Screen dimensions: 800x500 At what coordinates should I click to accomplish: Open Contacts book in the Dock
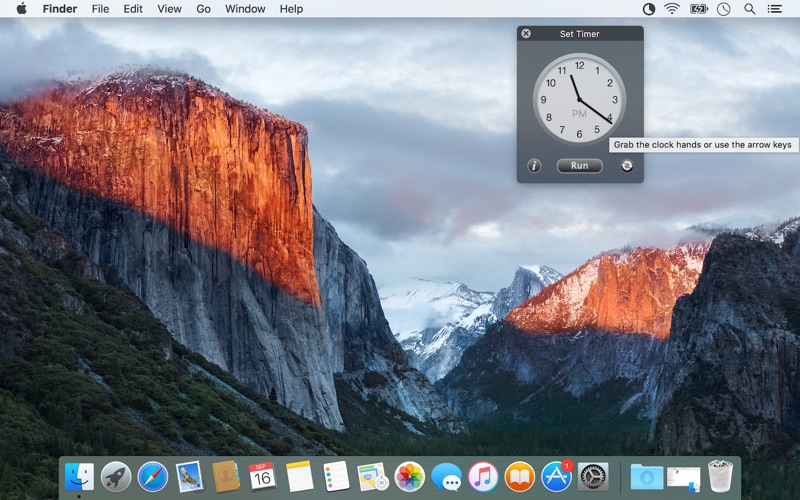tap(226, 477)
